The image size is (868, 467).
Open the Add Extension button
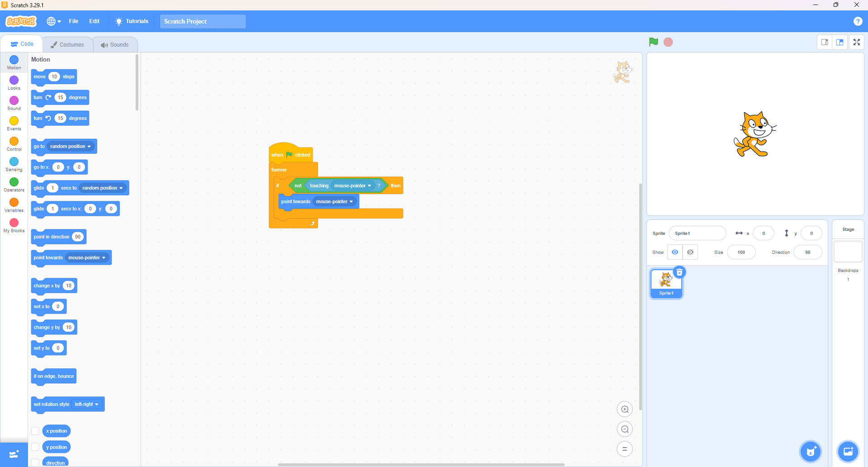tap(14, 454)
